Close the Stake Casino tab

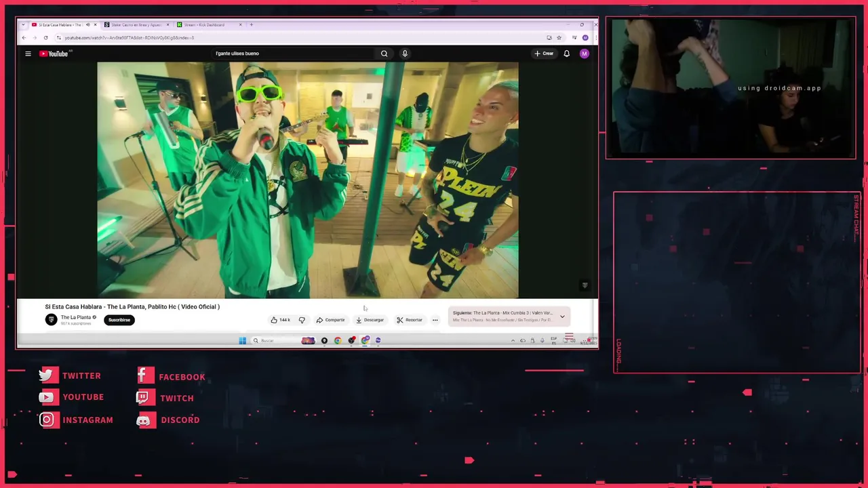pyautogui.click(x=167, y=25)
